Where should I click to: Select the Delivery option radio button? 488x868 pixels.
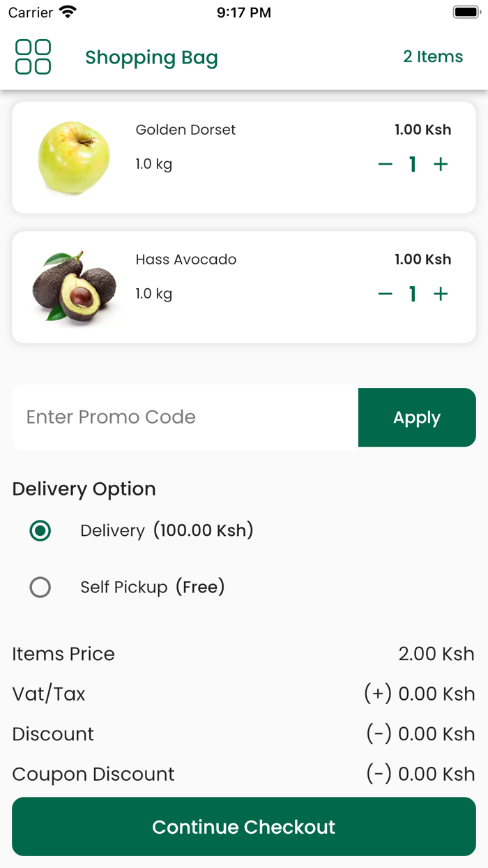point(40,531)
